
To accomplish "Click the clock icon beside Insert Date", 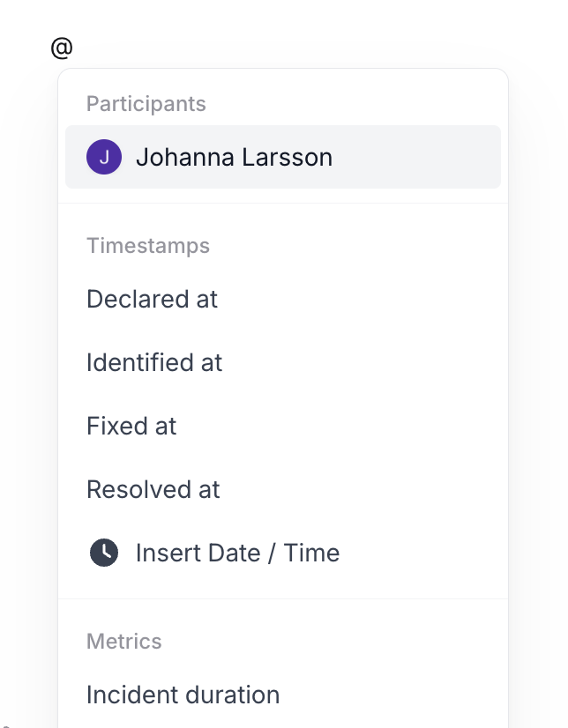I will 104,553.
